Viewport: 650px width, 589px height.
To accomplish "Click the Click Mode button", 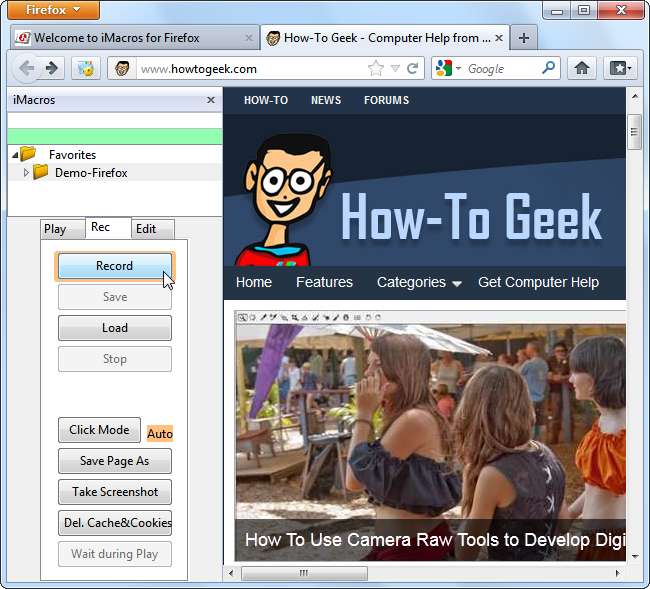I will (99, 430).
